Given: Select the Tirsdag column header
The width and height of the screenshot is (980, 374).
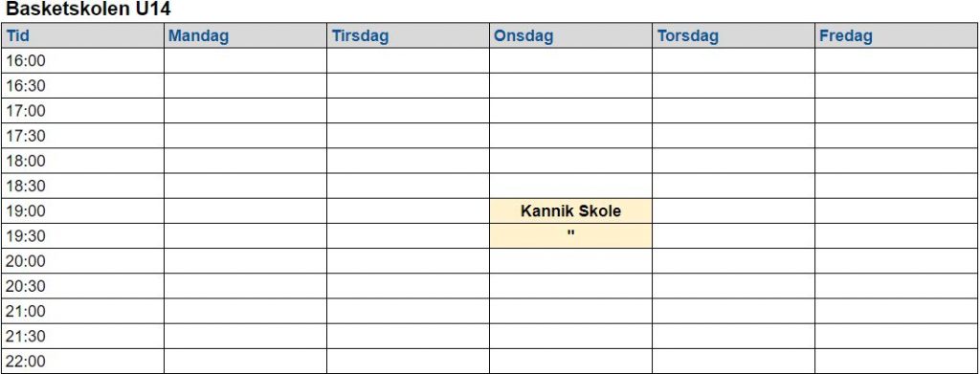Looking at the screenshot, I should click(408, 35).
